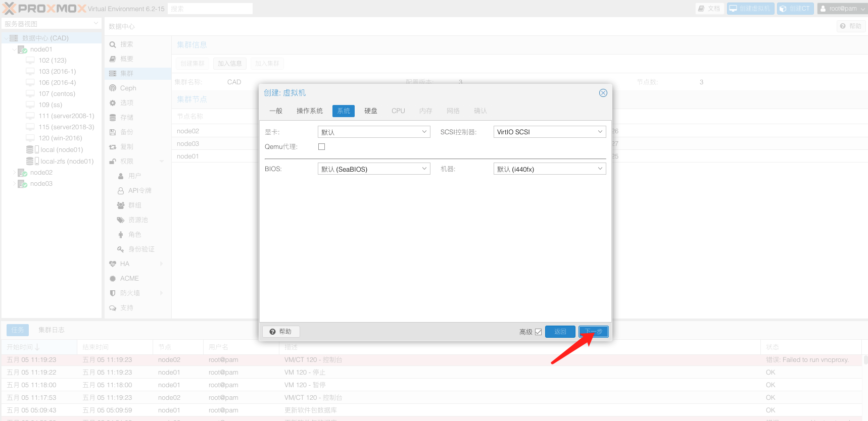Open the Support (支持) chat icon
The width and height of the screenshot is (868, 421).
coord(113,308)
